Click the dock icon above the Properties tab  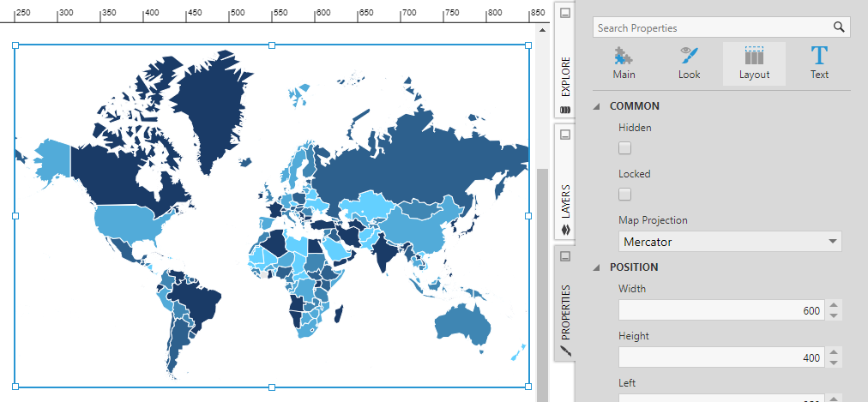(564, 256)
